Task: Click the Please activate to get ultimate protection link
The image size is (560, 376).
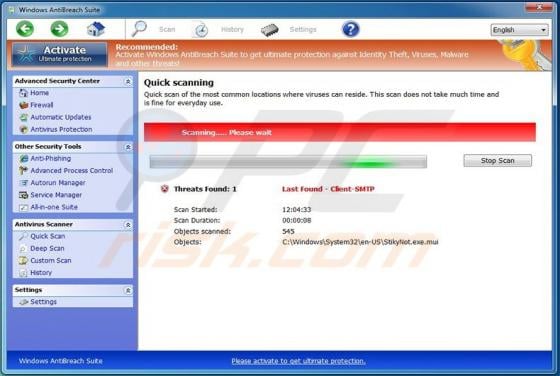Action: coord(298,361)
